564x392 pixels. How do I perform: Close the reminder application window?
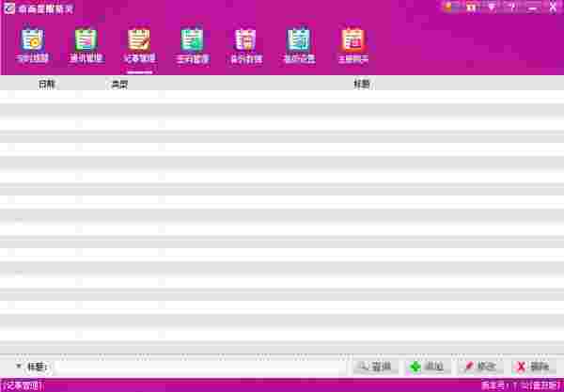(x=554, y=8)
